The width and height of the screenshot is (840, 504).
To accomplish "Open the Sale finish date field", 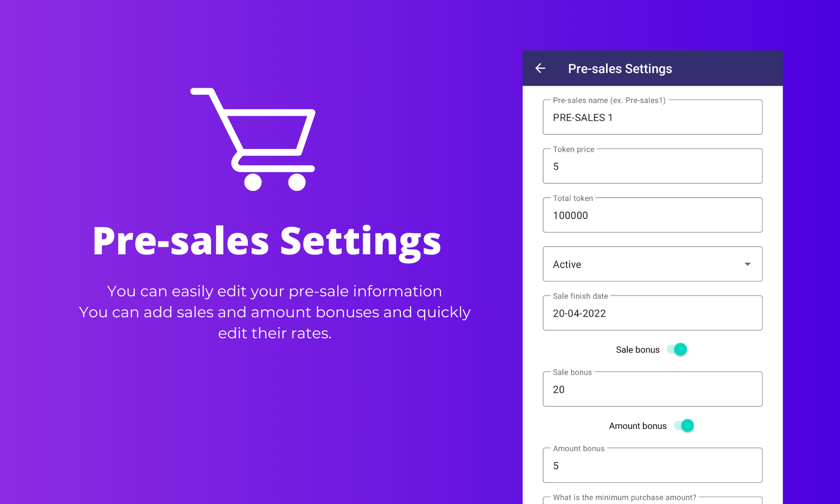I will point(652,313).
